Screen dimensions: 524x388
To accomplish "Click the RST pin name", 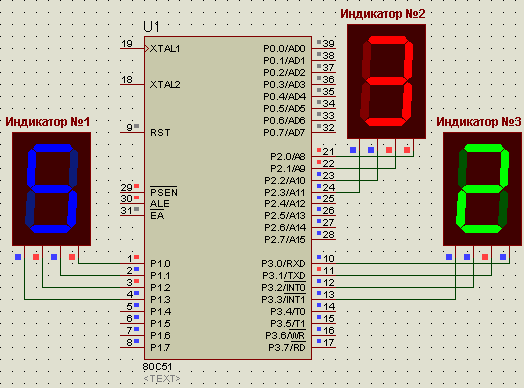I will 160,133.
